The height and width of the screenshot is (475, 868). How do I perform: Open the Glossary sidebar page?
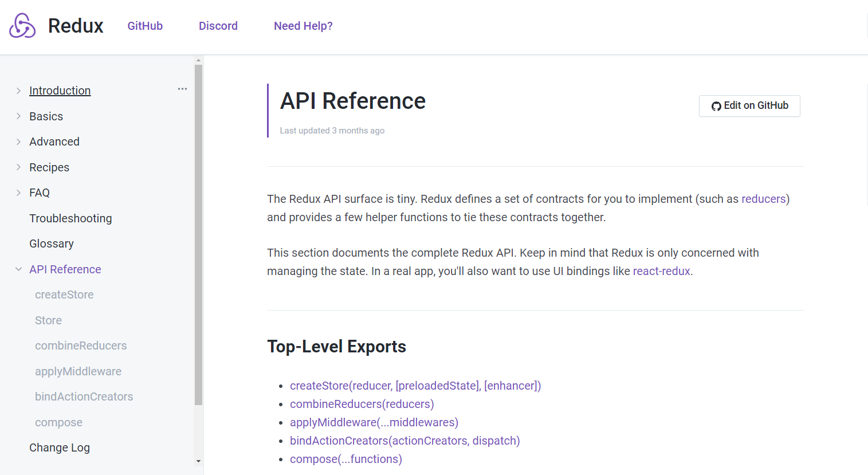(52, 244)
